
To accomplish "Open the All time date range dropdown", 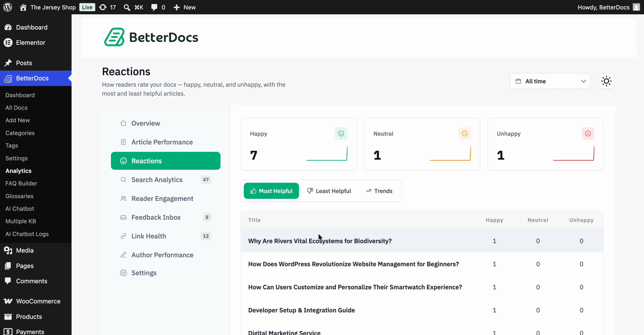I will [550, 81].
